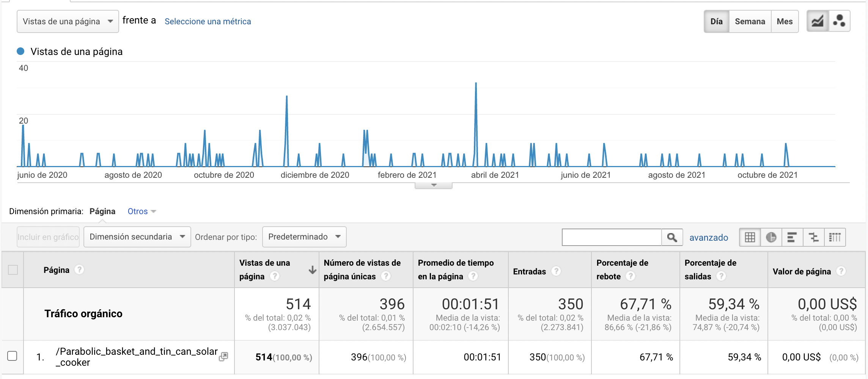The width and height of the screenshot is (868, 379).
Task: Click the Seleccione una métrica link
Action: (x=208, y=22)
